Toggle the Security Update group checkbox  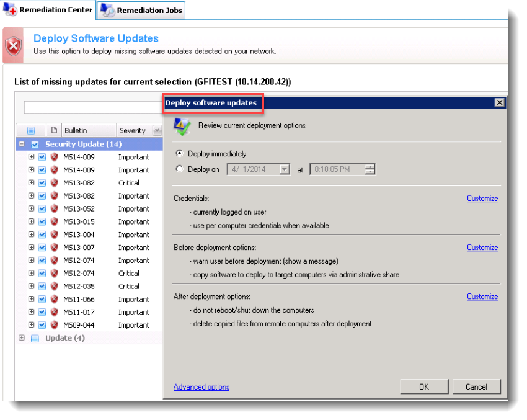click(35, 145)
